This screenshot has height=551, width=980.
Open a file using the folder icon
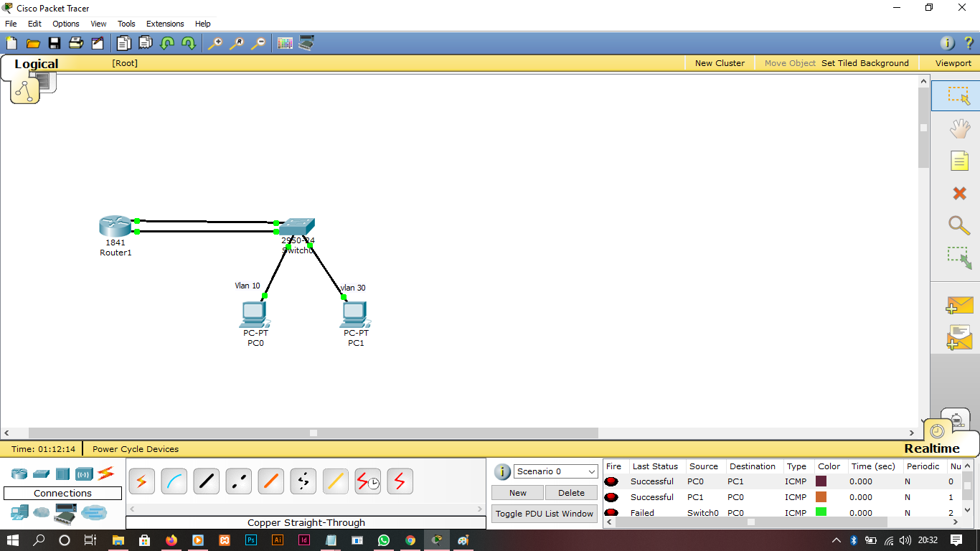[32, 43]
